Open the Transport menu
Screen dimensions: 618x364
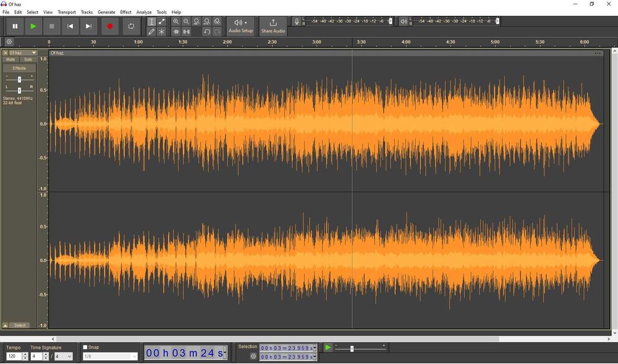[x=67, y=12]
